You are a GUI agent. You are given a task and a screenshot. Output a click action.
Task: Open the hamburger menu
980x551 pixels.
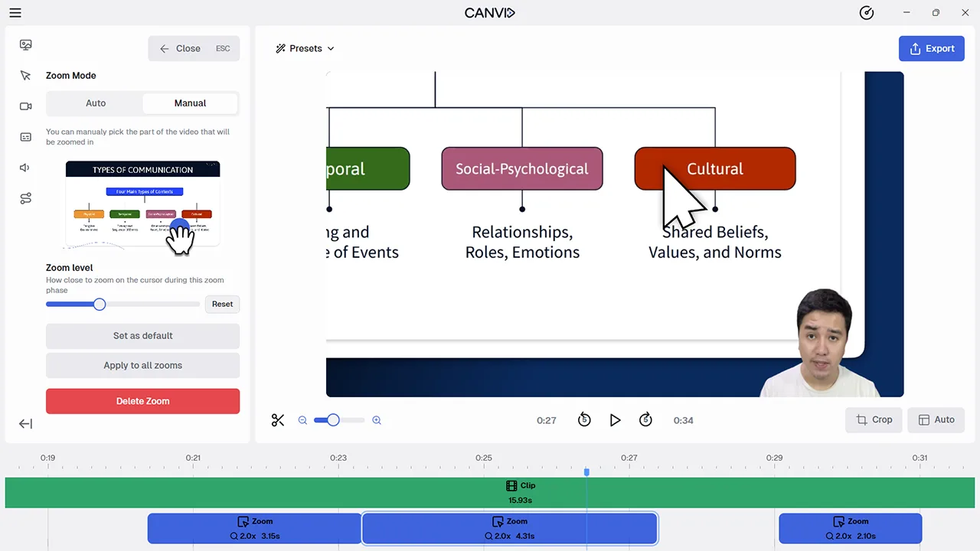click(x=15, y=12)
